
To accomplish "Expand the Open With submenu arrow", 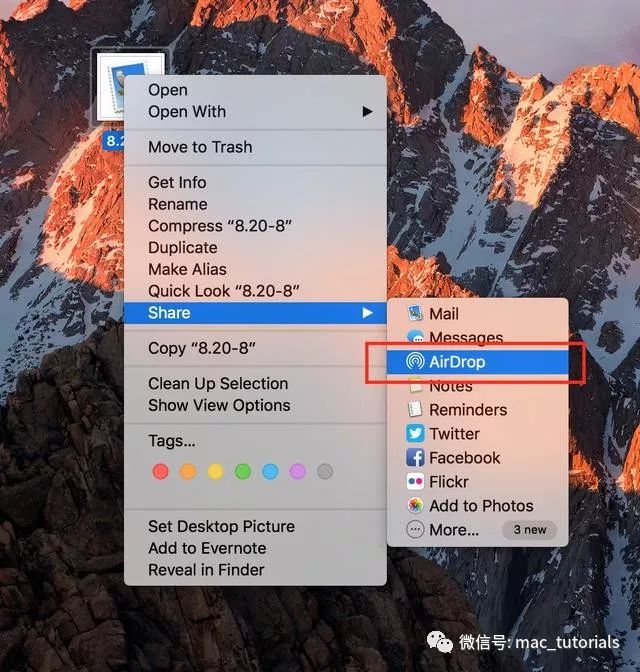I will click(367, 112).
